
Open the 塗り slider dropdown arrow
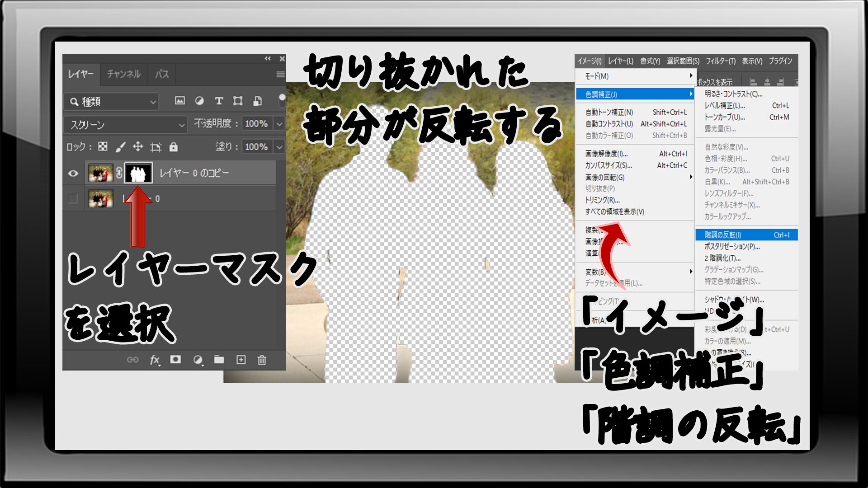279,147
